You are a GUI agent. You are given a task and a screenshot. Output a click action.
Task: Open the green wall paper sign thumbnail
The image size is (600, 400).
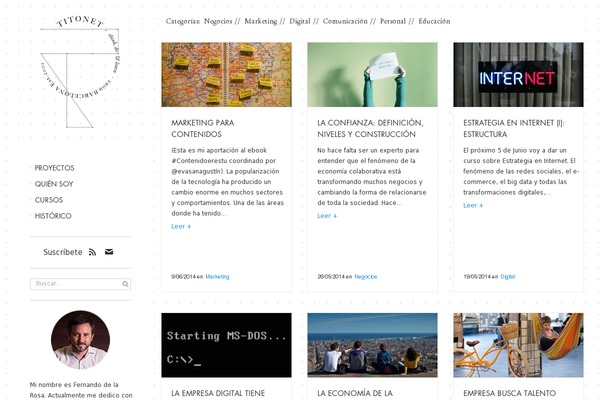(x=372, y=75)
